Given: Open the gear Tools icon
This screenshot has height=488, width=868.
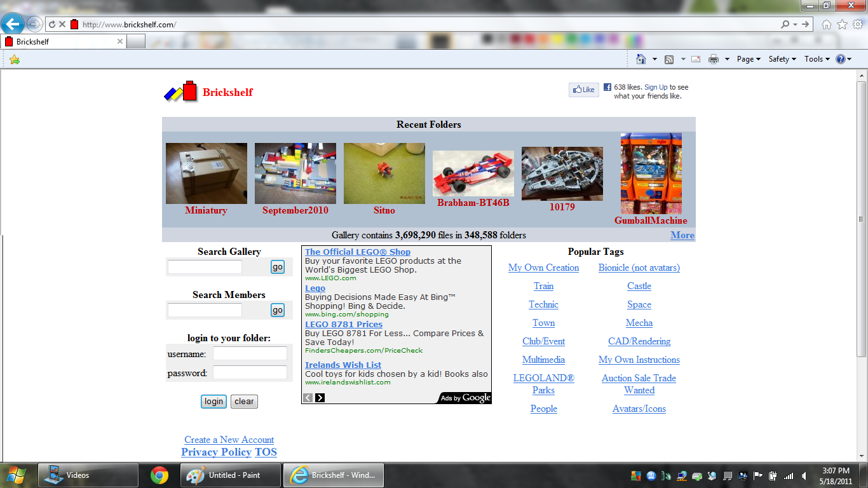Looking at the screenshot, I should pyautogui.click(x=858, y=24).
